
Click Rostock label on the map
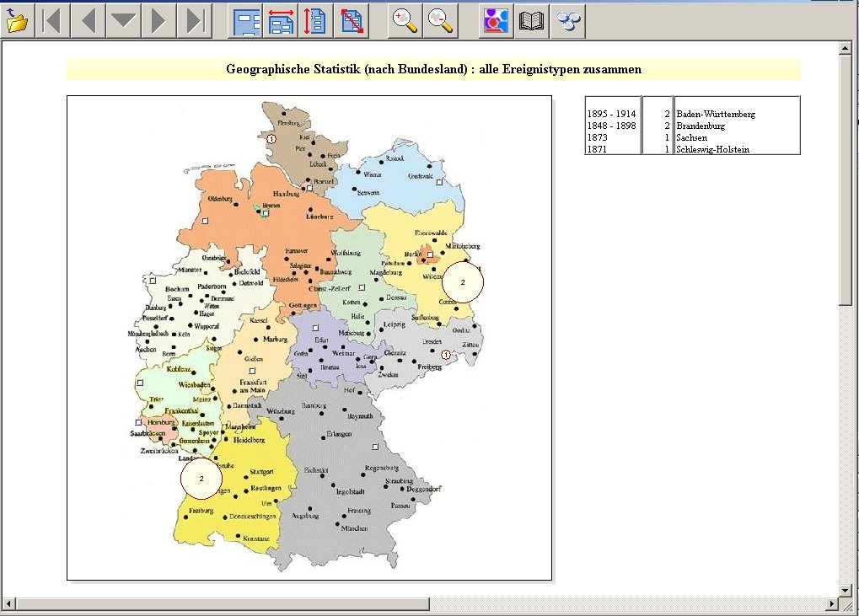pos(395,158)
